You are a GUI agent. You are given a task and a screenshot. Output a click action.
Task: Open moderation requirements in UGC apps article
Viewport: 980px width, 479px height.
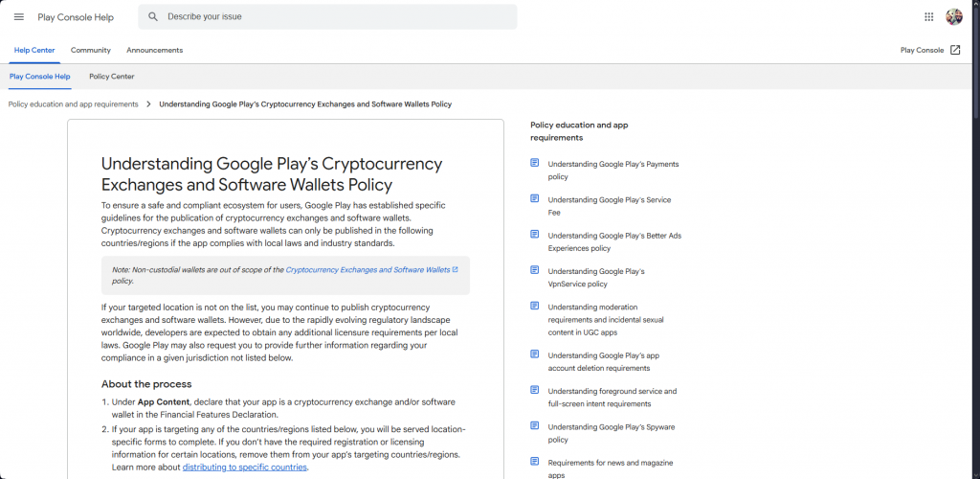[x=606, y=320]
